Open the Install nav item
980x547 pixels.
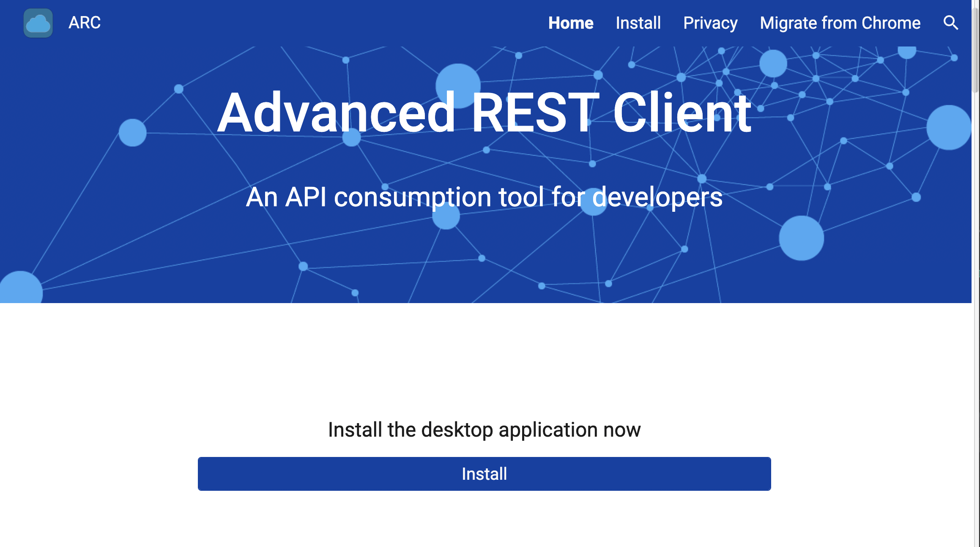coord(638,23)
